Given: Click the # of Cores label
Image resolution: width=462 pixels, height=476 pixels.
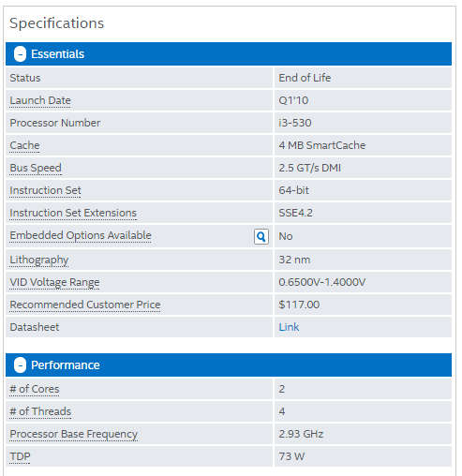Looking at the screenshot, I should coord(35,389).
